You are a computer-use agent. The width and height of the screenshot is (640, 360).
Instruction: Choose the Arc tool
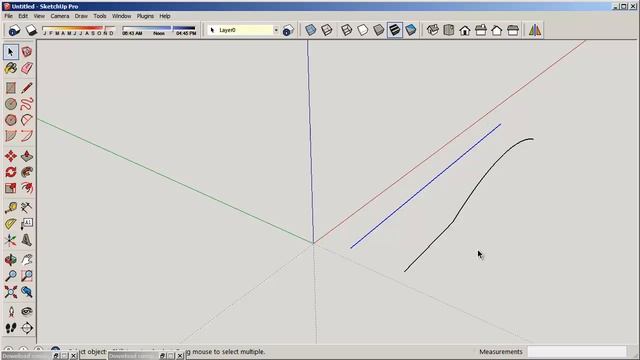point(27,120)
